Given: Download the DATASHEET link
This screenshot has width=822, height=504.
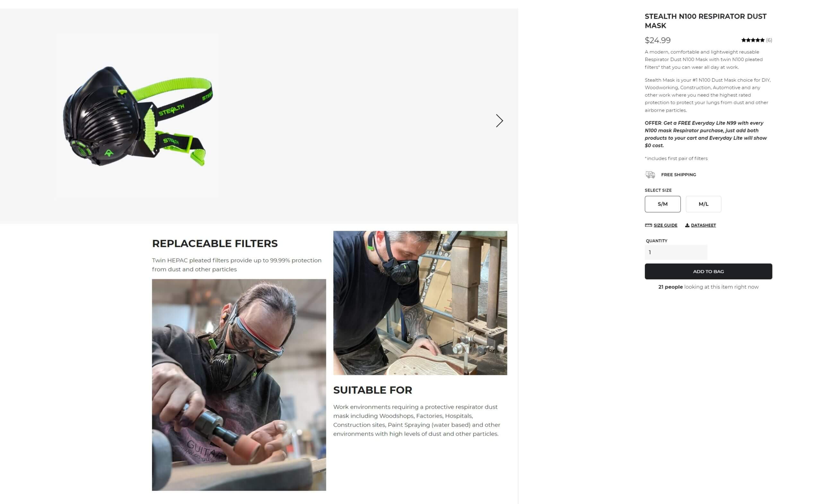Looking at the screenshot, I should (x=703, y=225).
